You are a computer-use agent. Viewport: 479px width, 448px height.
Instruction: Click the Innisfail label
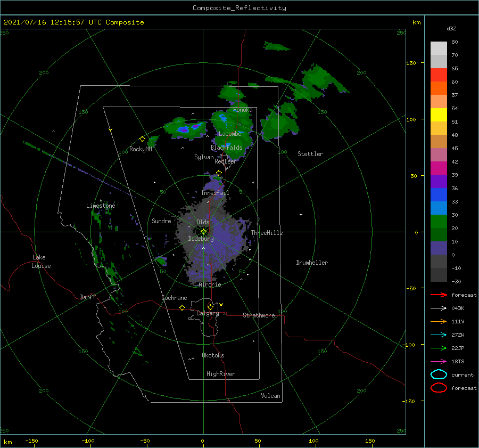[x=215, y=193]
